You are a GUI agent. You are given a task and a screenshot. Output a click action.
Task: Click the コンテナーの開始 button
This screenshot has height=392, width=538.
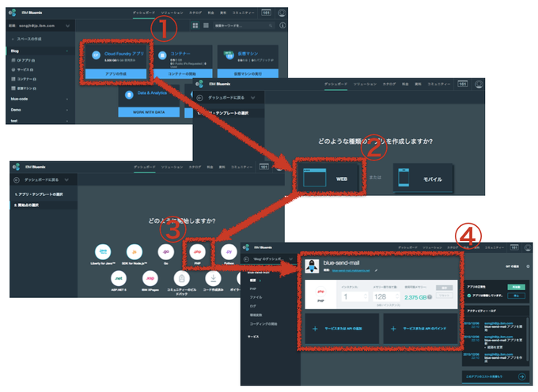(x=182, y=73)
